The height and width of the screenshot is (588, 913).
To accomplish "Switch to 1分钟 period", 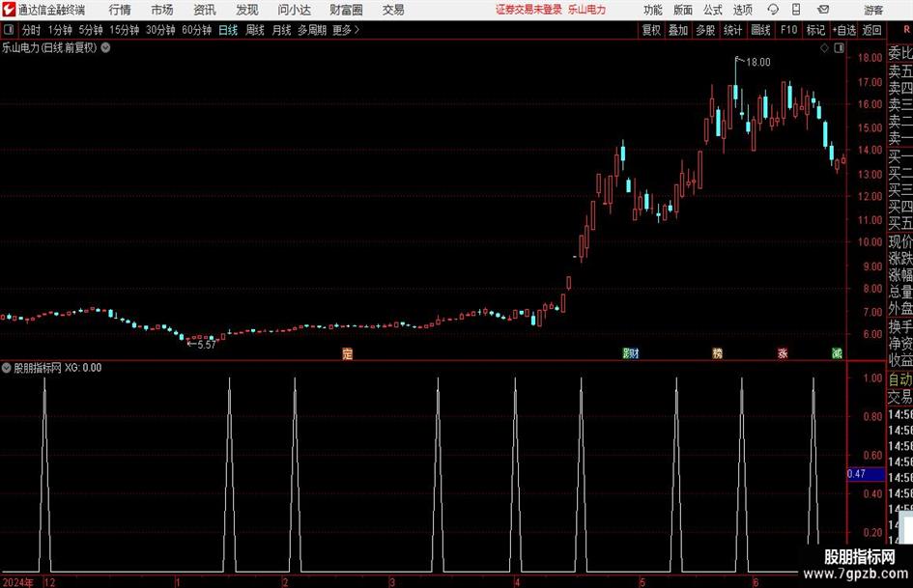I will (60, 30).
